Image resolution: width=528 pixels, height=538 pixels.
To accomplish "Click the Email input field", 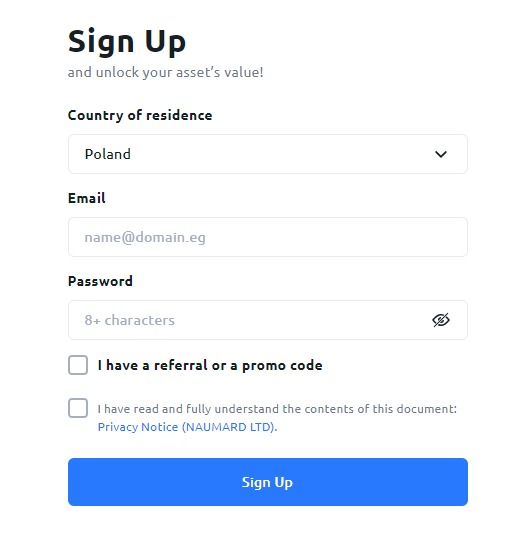I will [x=268, y=237].
